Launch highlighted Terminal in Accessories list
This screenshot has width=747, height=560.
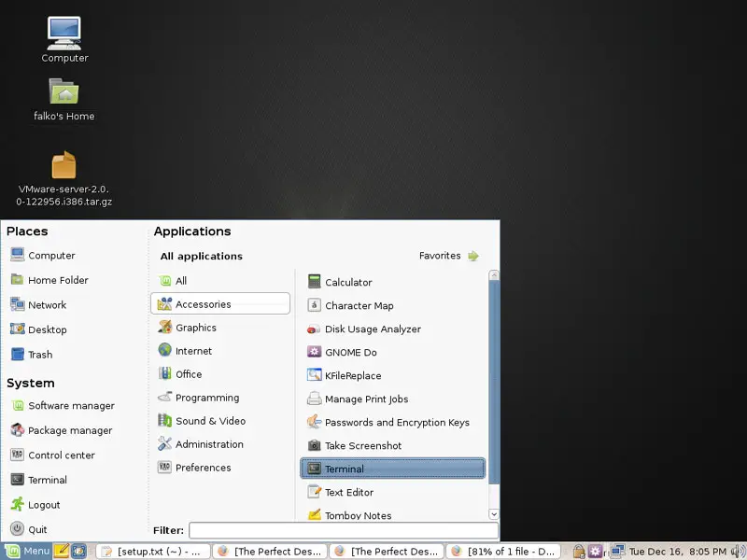pyautogui.click(x=393, y=469)
